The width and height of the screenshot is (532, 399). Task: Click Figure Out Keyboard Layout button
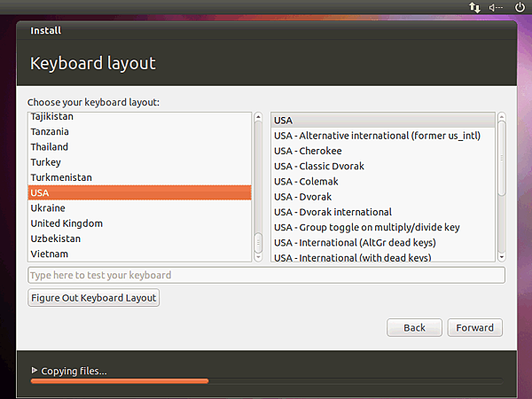[93, 298]
